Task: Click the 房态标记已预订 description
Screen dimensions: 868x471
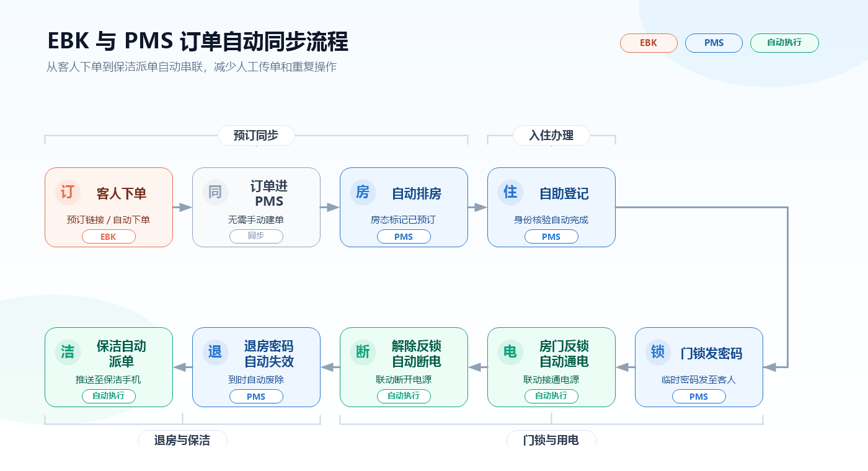Action: tap(404, 219)
